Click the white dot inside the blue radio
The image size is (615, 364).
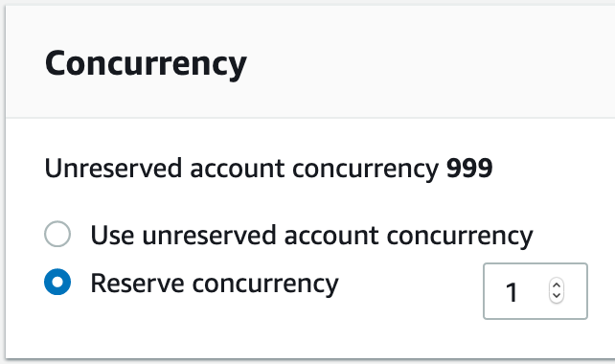pyautogui.click(x=57, y=282)
